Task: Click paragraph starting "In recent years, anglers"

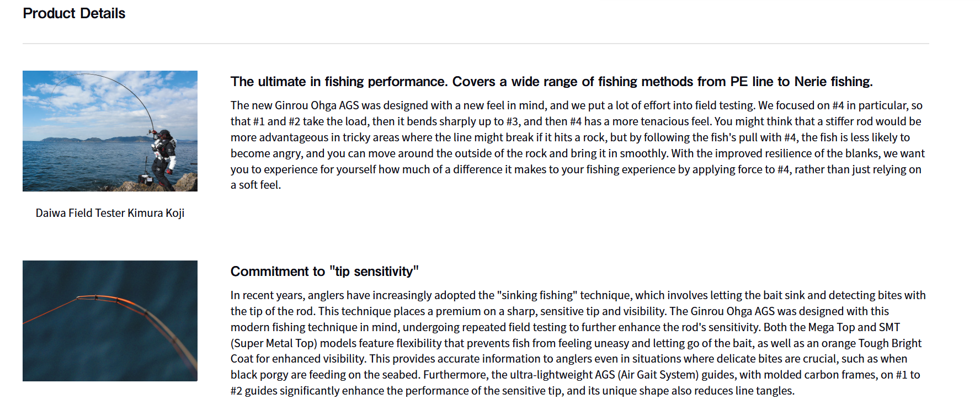Action: point(577,343)
